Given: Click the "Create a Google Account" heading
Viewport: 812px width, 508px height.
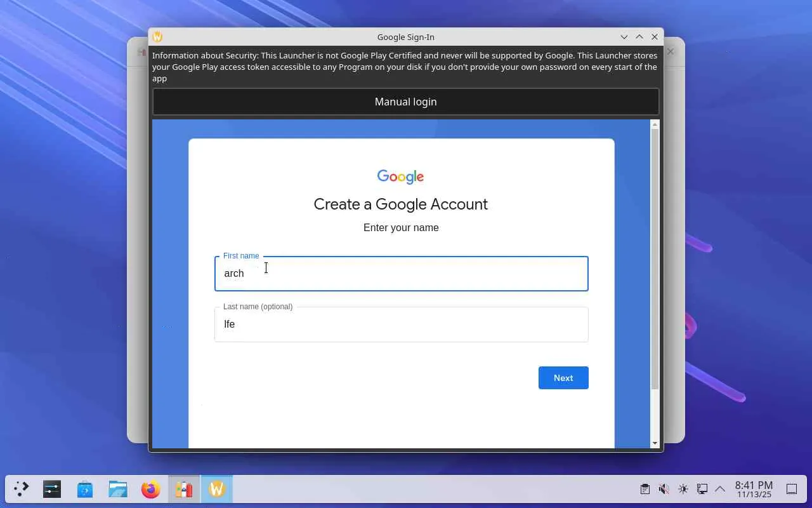Looking at the screenshot, I should click(x=401, y=204).
